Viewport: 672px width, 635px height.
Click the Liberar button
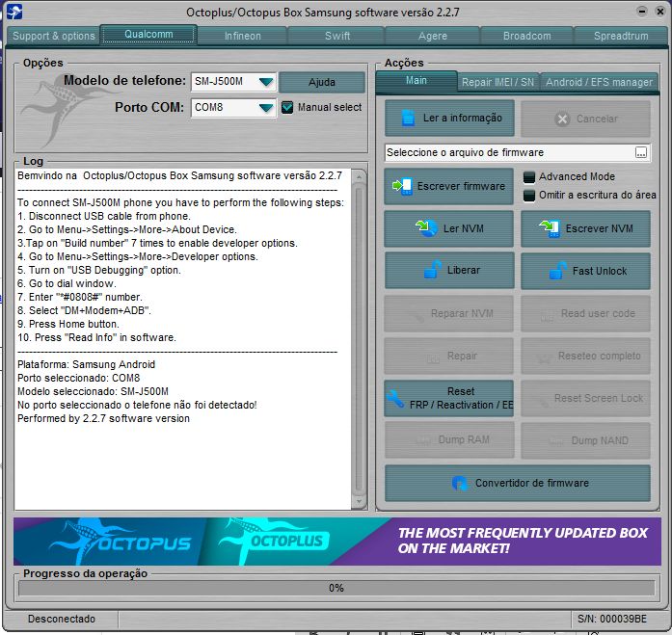tap(449, 270)
